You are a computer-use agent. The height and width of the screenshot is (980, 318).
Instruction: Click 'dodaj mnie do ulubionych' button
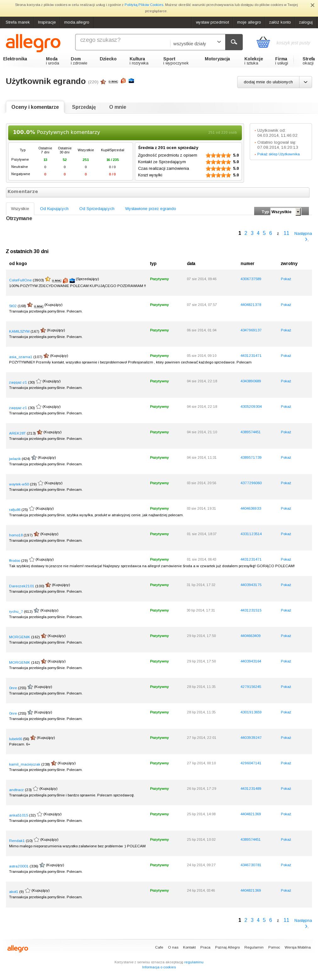point(268,82)
